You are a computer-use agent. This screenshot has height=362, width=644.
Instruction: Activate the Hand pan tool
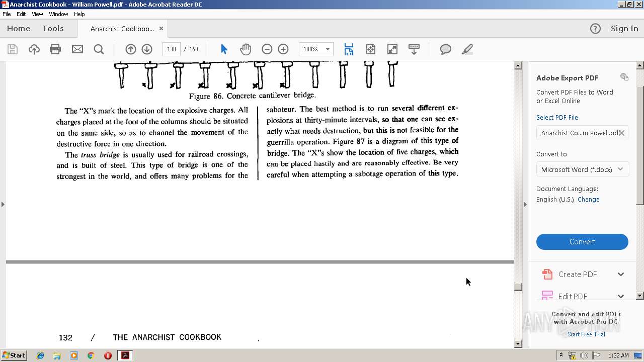[246, 49]
